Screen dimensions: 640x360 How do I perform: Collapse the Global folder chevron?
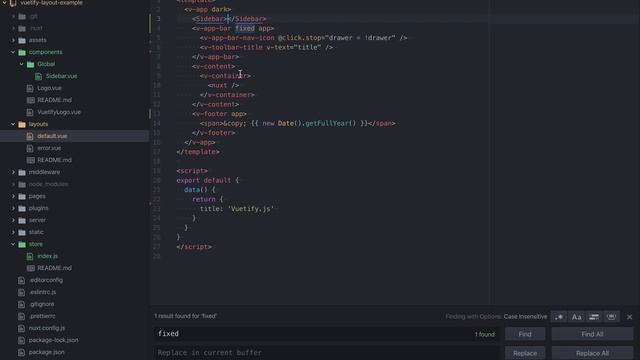click(x=22, y=64)
